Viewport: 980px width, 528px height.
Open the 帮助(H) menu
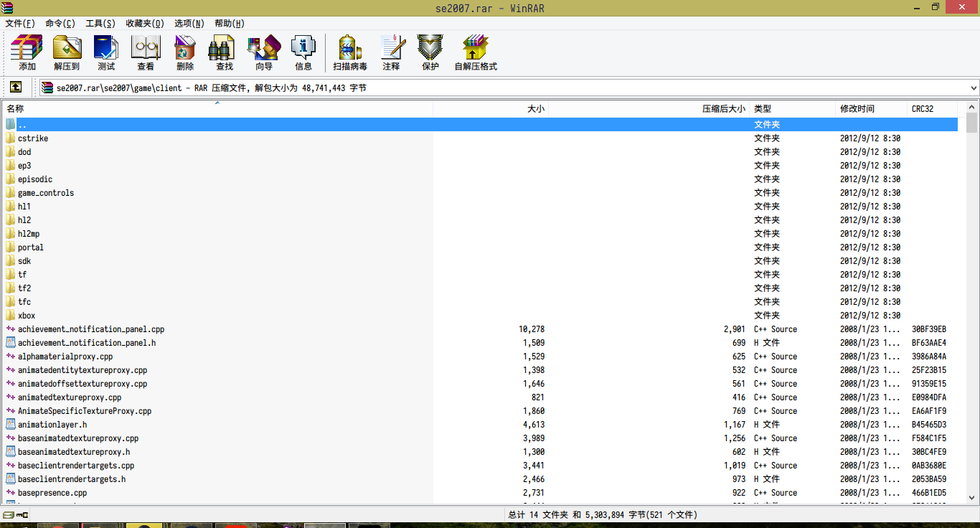230,24
